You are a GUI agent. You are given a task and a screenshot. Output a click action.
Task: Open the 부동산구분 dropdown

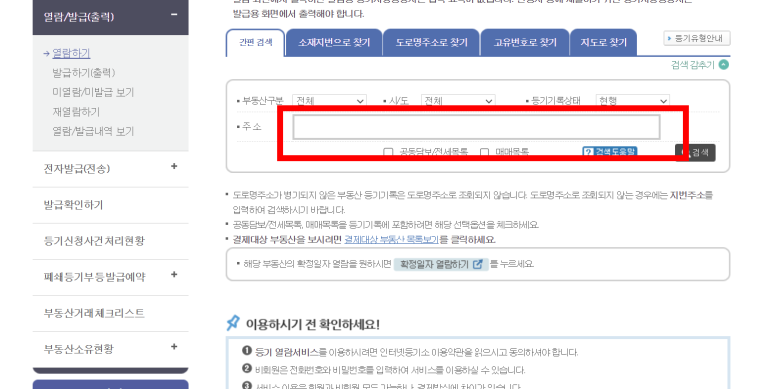click(x=329, y=101)
